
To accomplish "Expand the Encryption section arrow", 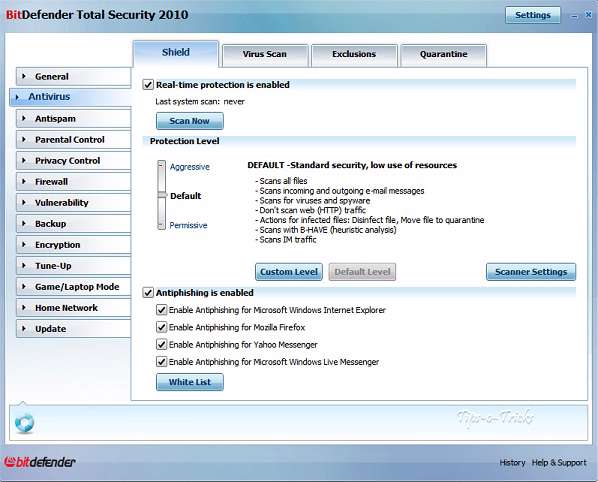I will (x=24, y=244).
